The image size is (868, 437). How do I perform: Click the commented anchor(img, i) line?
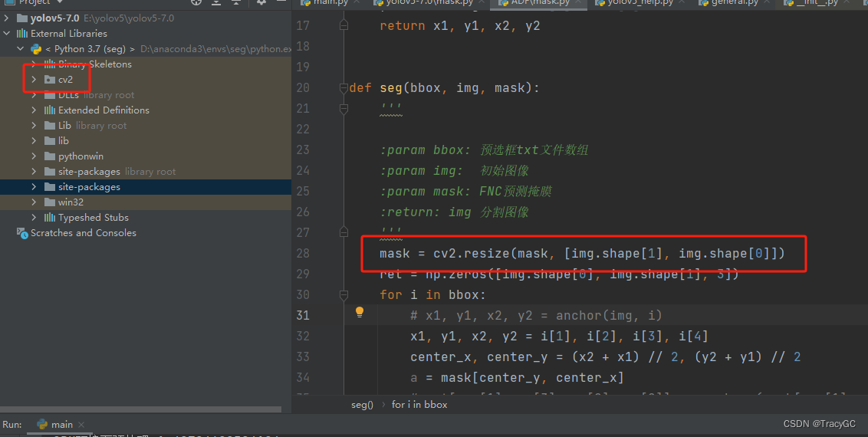coord(536,315)
